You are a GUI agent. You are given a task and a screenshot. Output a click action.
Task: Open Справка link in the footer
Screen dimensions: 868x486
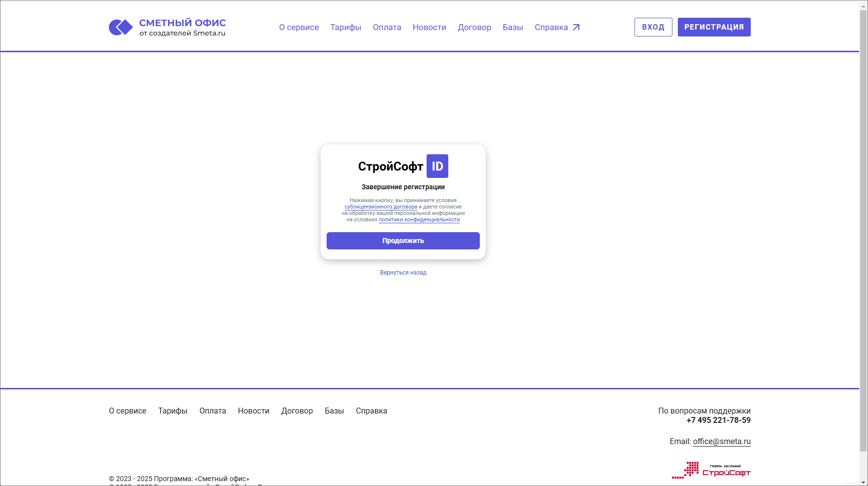(371, 411)
